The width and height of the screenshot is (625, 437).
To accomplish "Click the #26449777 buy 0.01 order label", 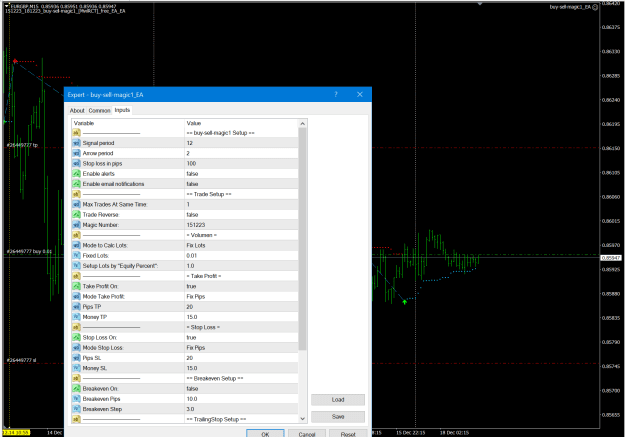I will 29,251.
